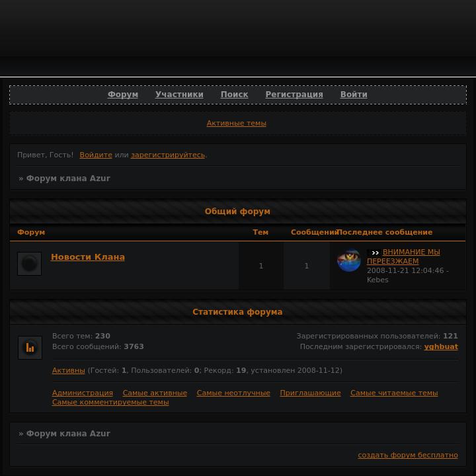Open the ВНИМАНИЕ МЫ ПЕРЕЕЗЖАЕМ last post
This screenshot has height=476, width=476.
click(x=403, y=257)
